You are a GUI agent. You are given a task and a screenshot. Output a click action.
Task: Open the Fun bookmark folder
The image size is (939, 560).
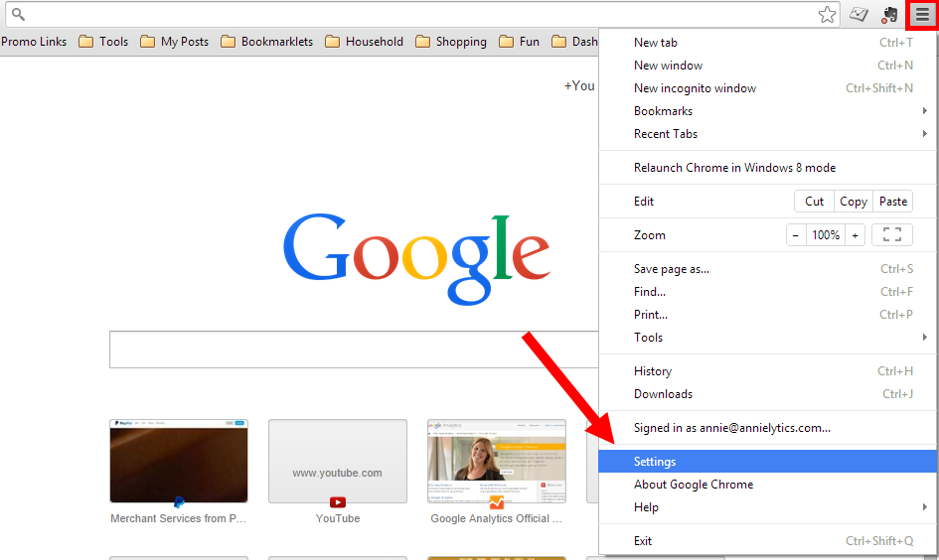click(520, 42)
